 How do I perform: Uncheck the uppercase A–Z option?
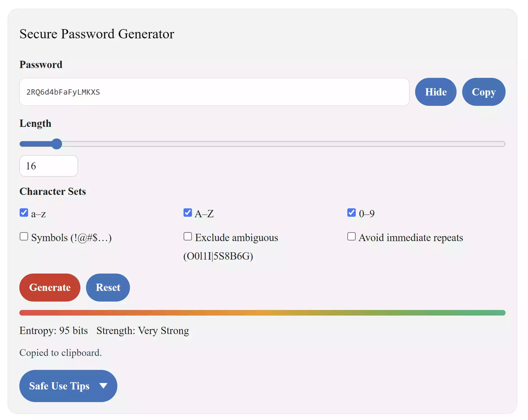(187, 213)
